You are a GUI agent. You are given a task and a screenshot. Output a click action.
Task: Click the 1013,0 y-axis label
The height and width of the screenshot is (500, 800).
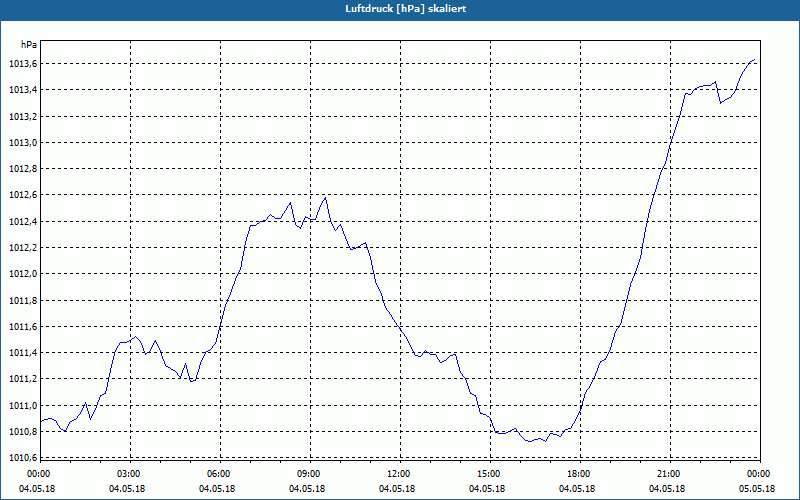pyautogui.click(x=23, y=143)
